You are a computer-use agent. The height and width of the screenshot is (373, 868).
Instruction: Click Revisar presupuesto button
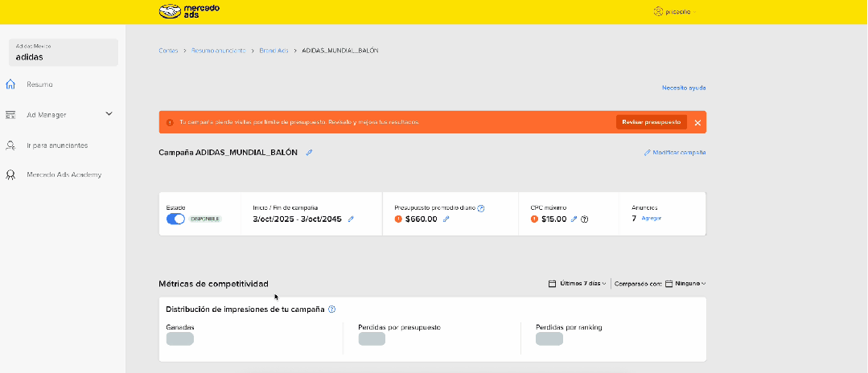pyautogui.click(x=651, y=121)
